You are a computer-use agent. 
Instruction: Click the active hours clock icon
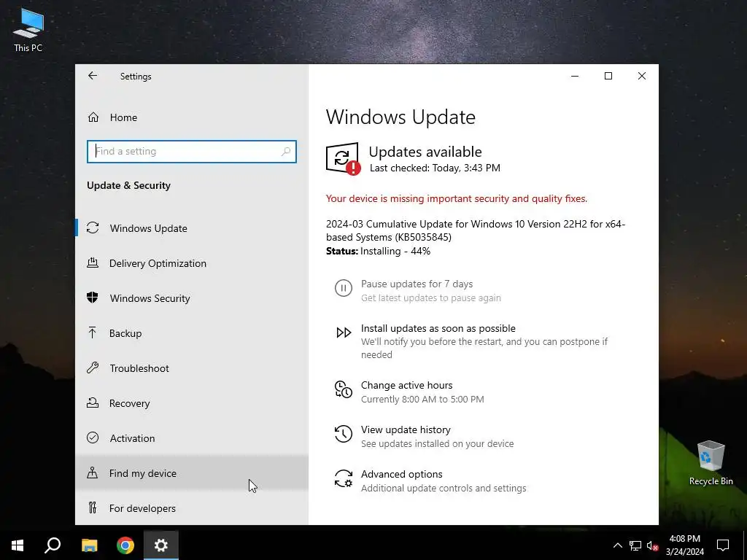[343, 389]
